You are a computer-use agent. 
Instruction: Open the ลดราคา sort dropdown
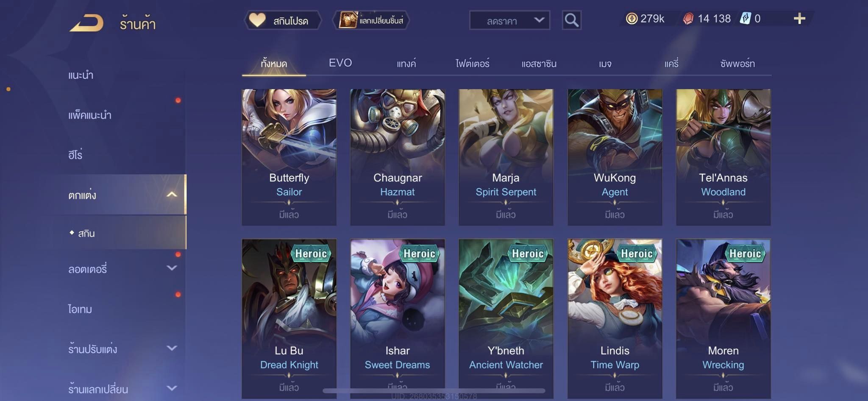(x=509, y=20)
